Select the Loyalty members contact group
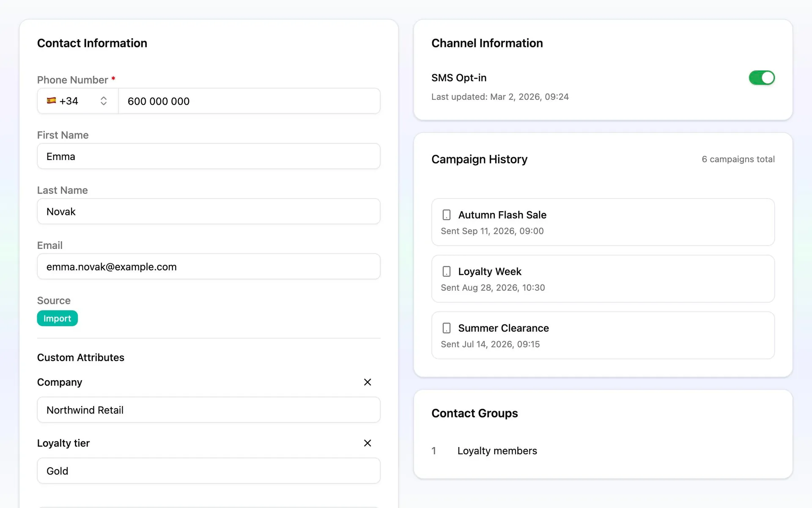 [497, 451]
